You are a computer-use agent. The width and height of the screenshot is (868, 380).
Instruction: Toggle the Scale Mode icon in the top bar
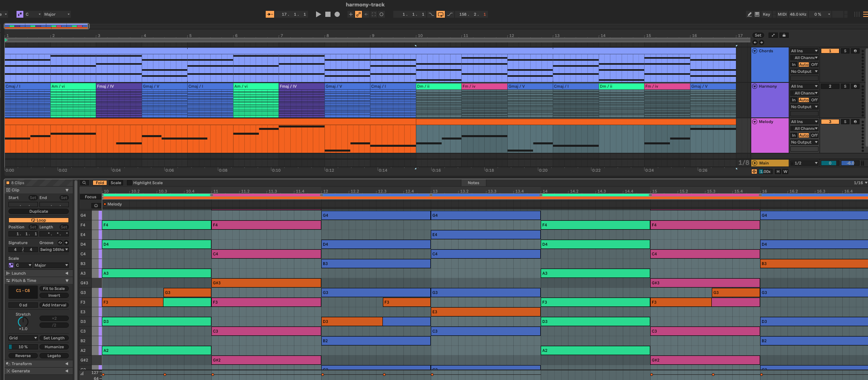pos(20,14)
